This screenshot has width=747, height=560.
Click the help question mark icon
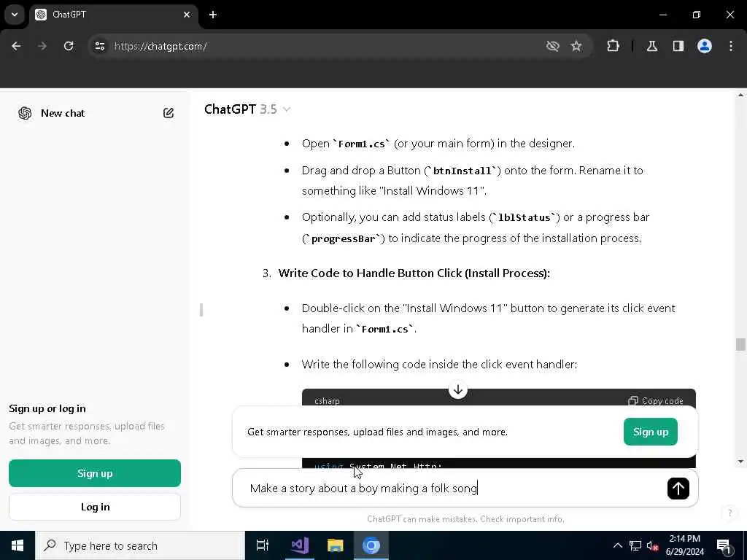pos(729,513)
